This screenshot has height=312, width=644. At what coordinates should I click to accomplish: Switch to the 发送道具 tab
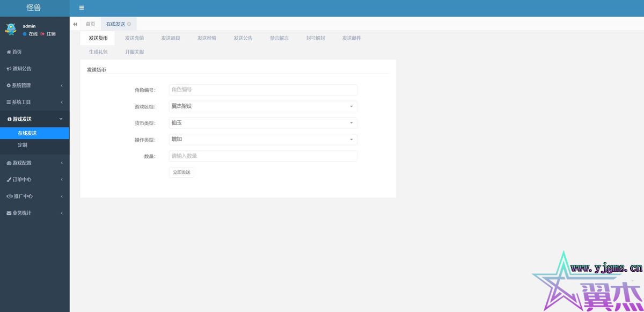[x=171, y=38]
